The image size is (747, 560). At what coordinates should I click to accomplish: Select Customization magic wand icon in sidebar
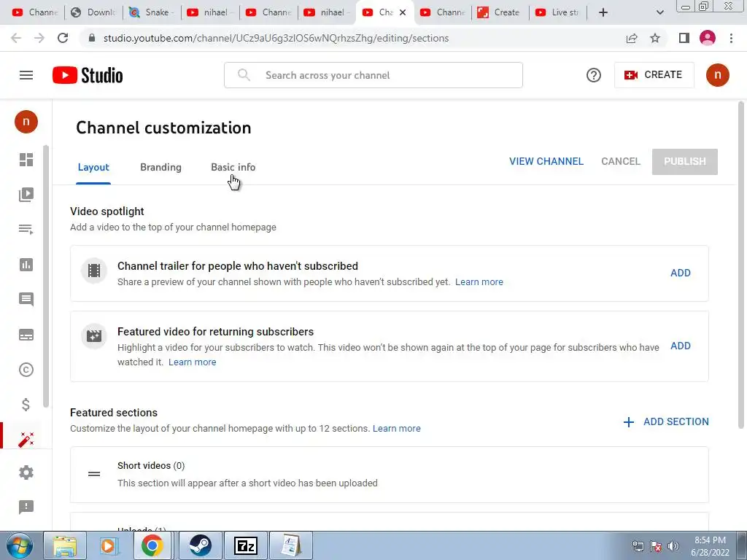coord(26,439)
